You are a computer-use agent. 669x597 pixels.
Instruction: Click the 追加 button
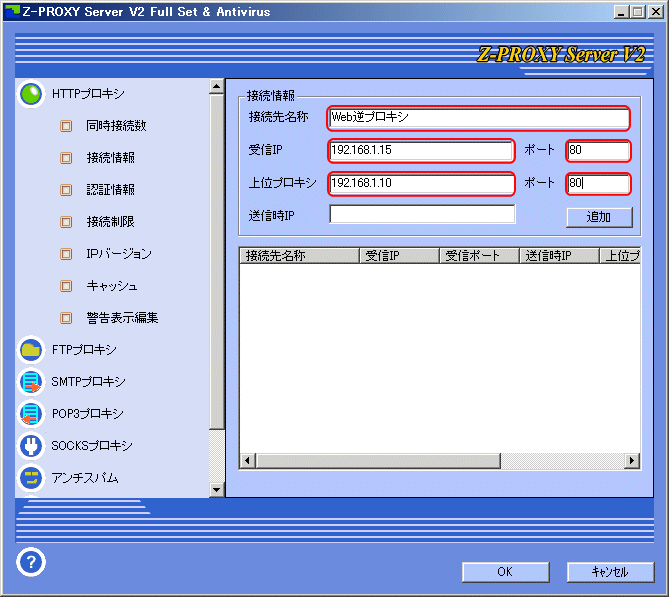pos(599,217)
